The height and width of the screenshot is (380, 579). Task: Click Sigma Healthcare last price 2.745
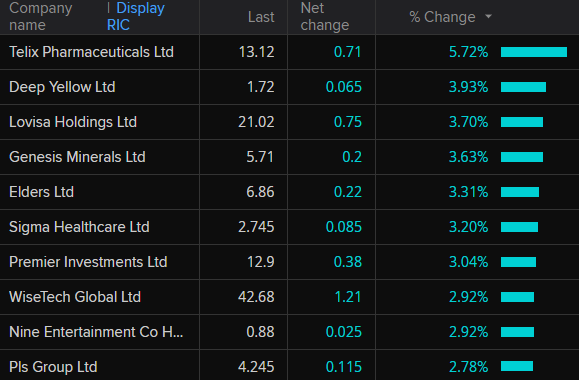point(256,227)
